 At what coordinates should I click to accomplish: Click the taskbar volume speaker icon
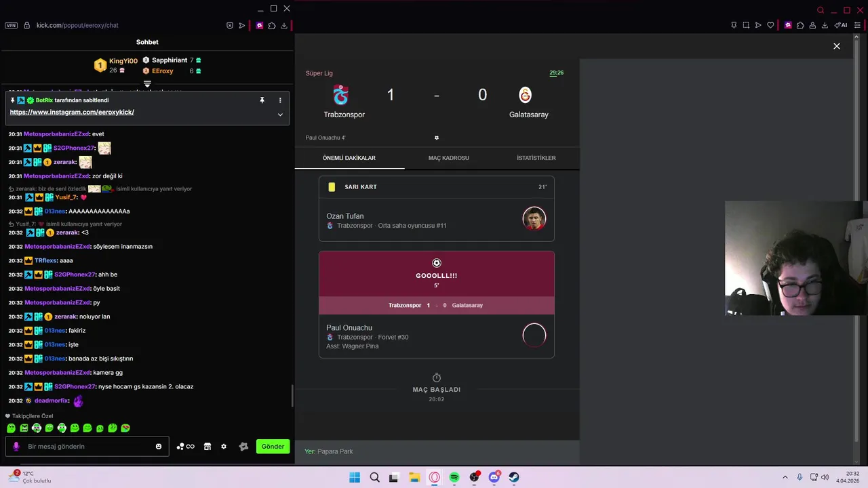pos(825,477)
